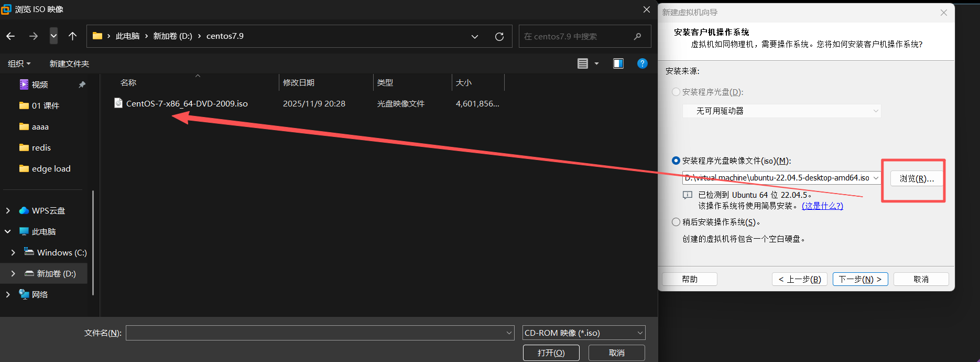This screenshot has height=362, width=980.
Task: Select Windows (C:) drive
Action: click(62, 252)
